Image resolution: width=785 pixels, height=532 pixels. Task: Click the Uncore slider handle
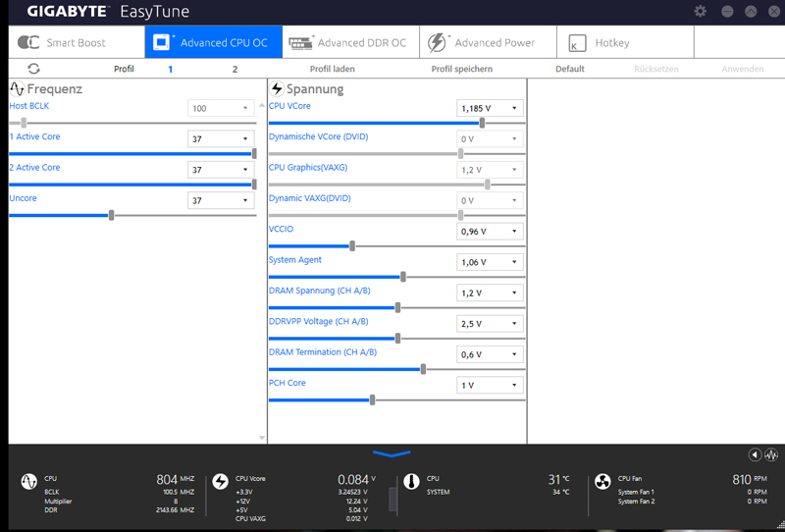(111, 215)
